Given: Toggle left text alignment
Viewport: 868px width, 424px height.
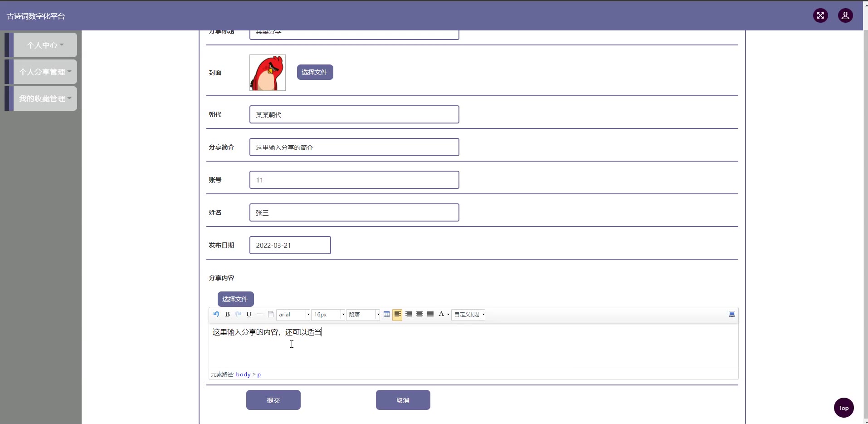Looking at the screenshot, I should coord(397,314).
